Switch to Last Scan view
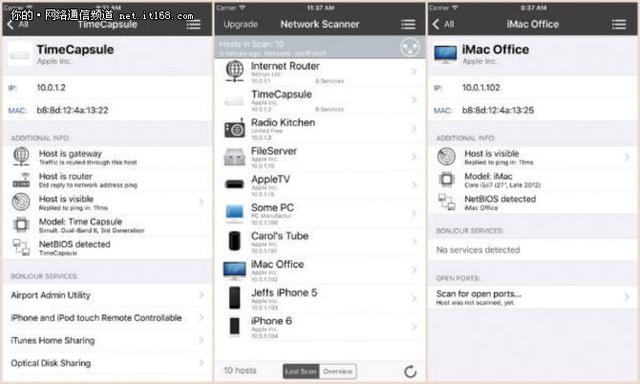640x384 pixels. point(301,371)
